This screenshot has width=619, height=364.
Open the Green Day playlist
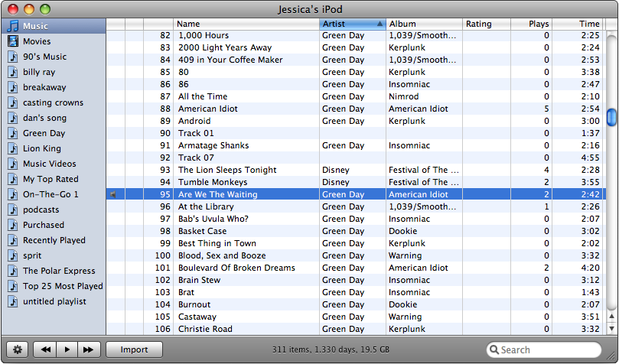(54, 133)
